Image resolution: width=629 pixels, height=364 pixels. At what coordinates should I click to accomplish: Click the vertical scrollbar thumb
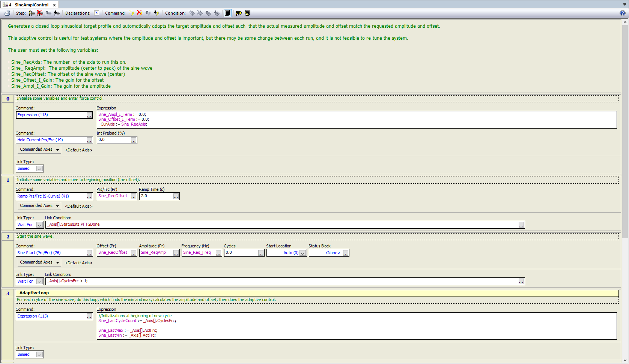(625, 131)
